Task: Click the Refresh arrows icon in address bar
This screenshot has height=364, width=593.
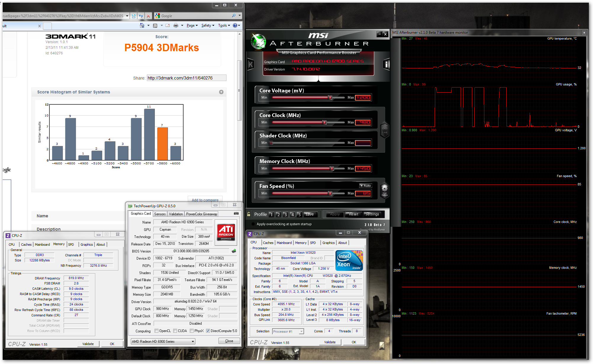Action: tap(141, 16)
